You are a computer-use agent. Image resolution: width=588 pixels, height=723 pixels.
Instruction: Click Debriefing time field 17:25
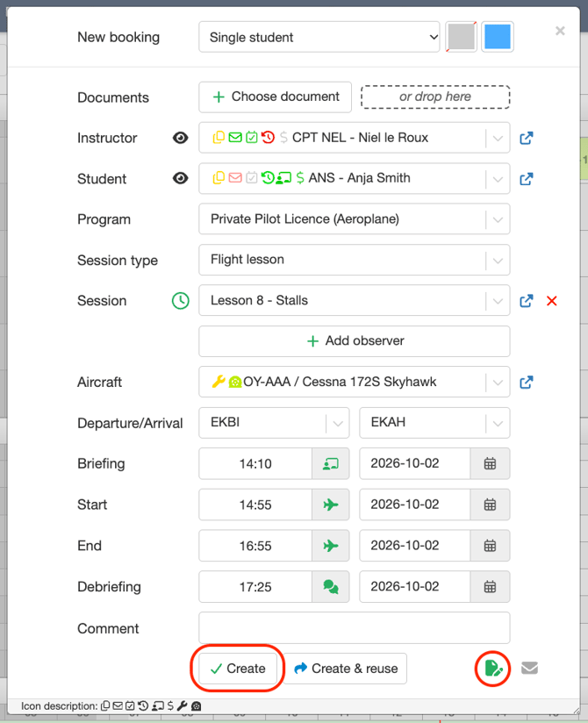point(255,587)
